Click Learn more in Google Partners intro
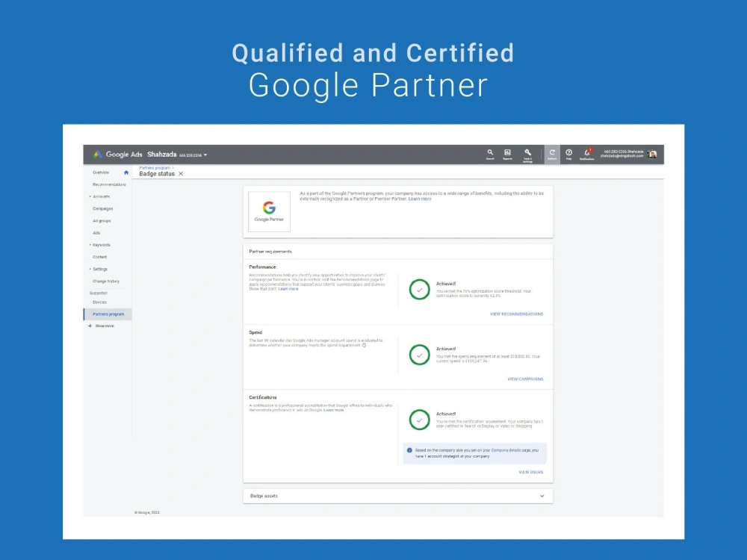 click(x=420, y=199)
